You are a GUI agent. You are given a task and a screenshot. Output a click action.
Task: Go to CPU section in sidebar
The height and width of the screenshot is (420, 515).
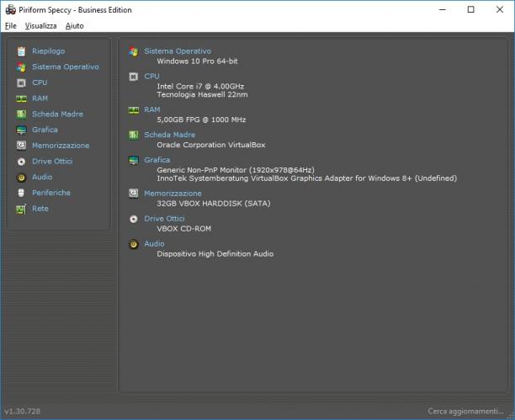[x=40, y=82]
